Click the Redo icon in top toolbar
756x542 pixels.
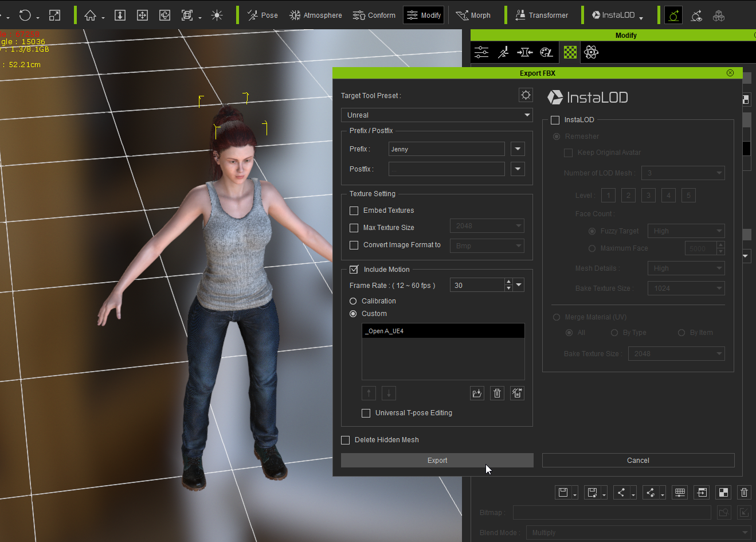tap(25, 15)
